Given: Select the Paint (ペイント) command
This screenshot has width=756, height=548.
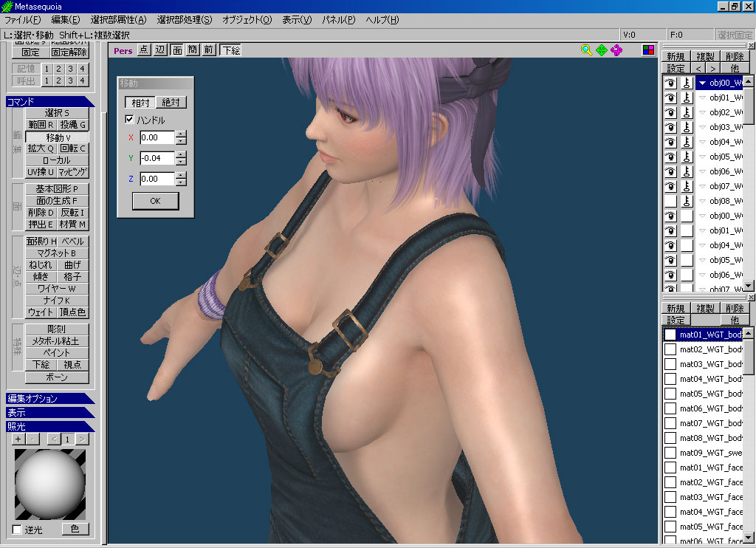Looking at the screenshot, I should [57, 352].
